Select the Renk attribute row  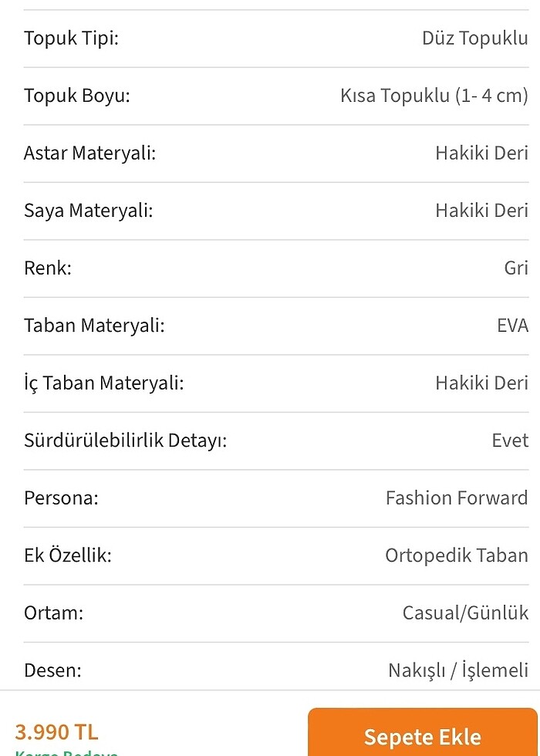49,268
